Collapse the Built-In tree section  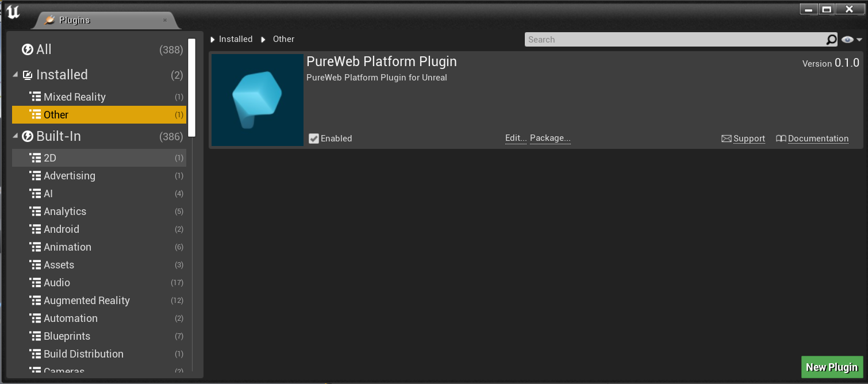pyautogui.click(x=16, y=136)
